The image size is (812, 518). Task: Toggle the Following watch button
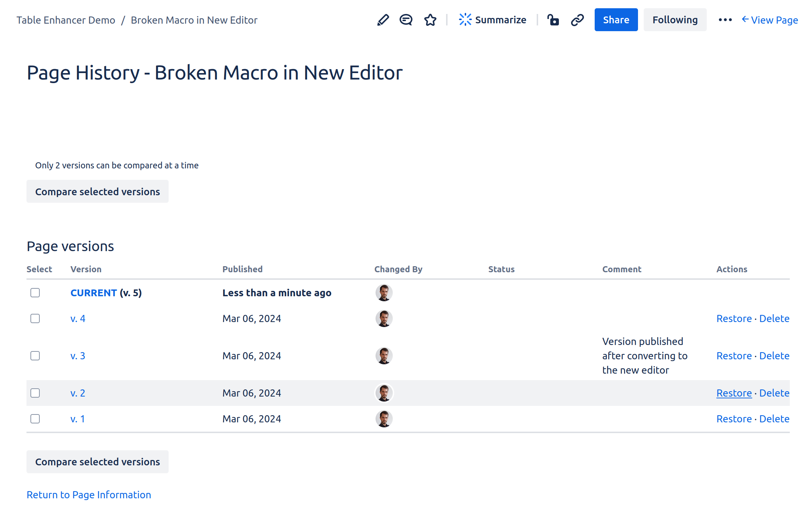tap(675, 20)
